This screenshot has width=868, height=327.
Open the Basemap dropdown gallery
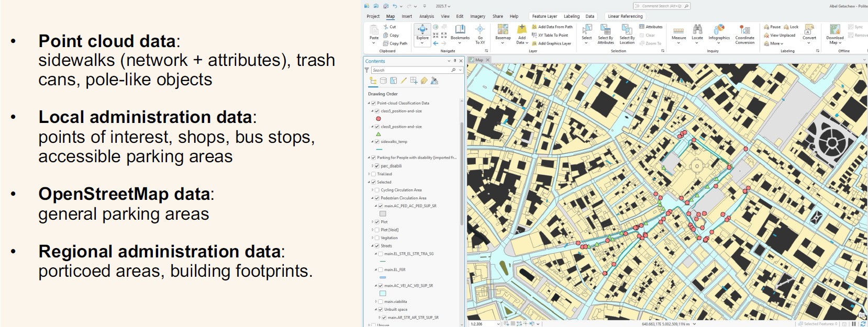(503, 32)
